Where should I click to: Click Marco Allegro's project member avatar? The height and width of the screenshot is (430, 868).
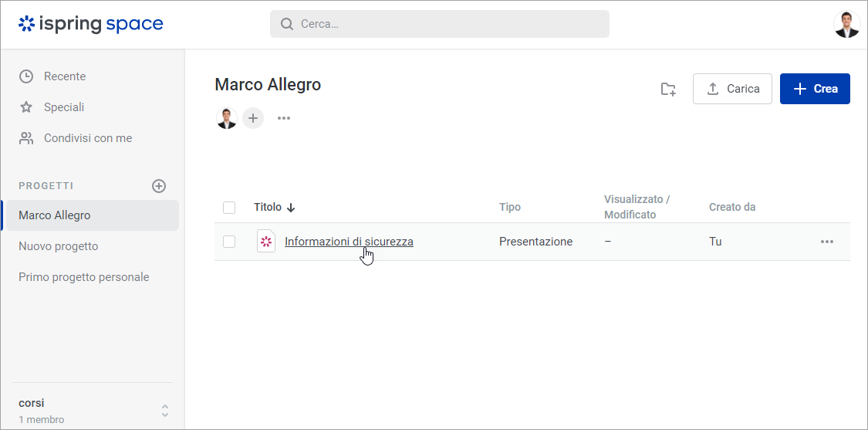(226, 118)
